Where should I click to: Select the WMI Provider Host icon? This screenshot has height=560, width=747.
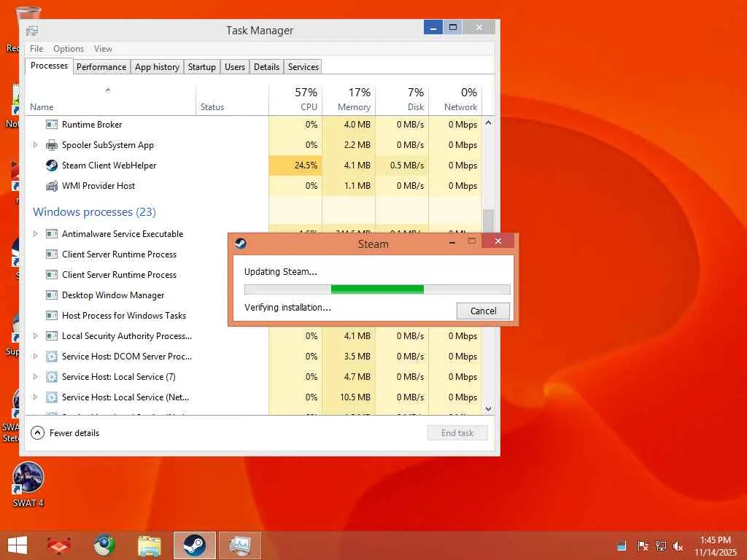tap(52, 186)
